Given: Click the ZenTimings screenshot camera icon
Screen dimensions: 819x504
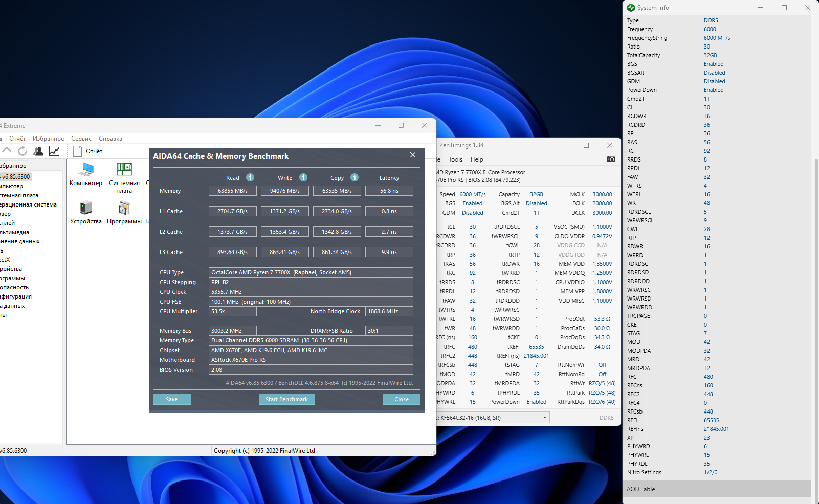Looking at the screenshot, I should pos(610,159).
